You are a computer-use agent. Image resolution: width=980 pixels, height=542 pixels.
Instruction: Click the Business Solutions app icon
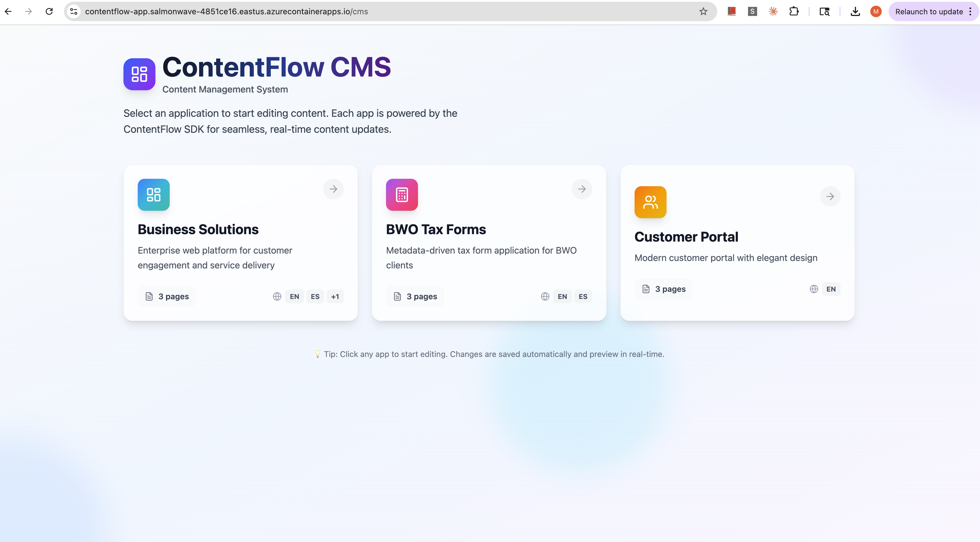coord(153,194)
